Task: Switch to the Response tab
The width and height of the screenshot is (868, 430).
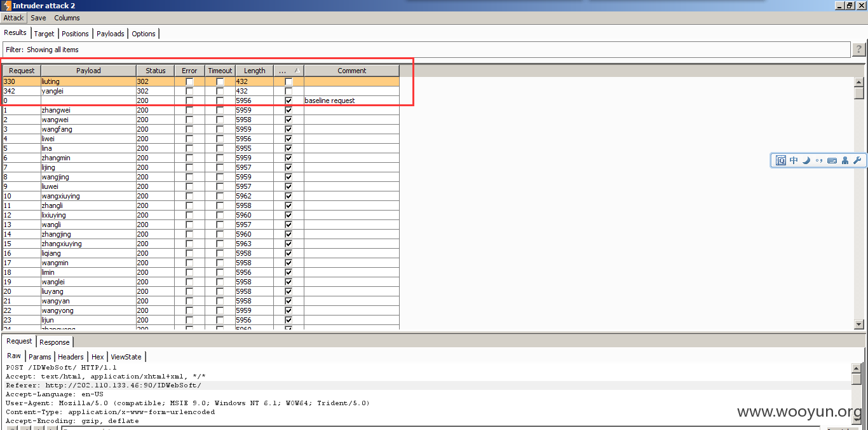Action: click(x=55, y=342)
